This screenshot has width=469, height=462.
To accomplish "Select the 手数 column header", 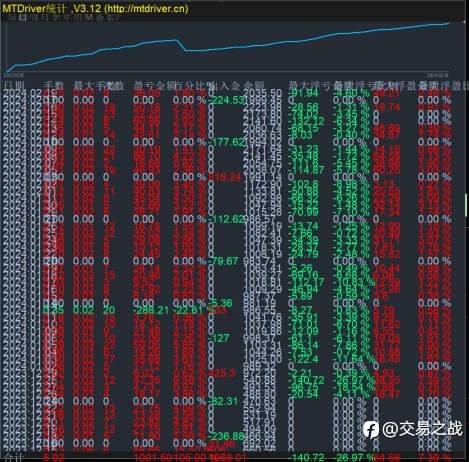I will coord(53,86).
